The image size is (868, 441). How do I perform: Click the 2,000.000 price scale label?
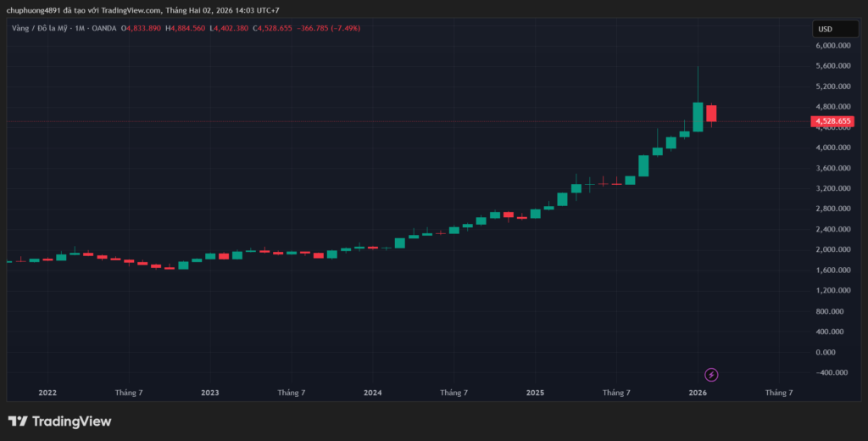831,250
